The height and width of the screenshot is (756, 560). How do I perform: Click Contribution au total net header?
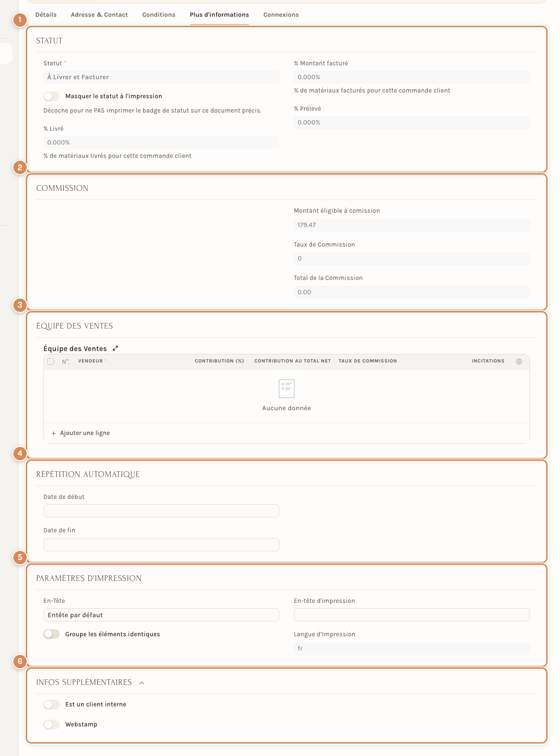coord(292,361)
